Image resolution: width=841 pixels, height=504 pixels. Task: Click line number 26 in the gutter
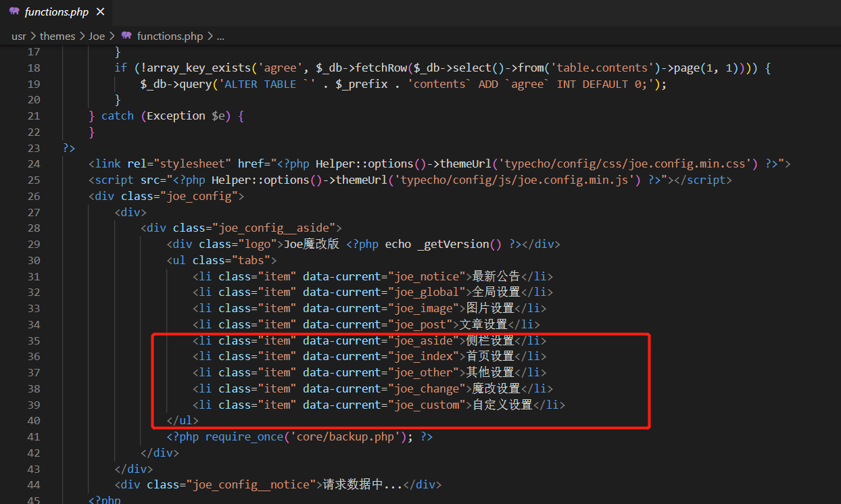click(33, 197)
